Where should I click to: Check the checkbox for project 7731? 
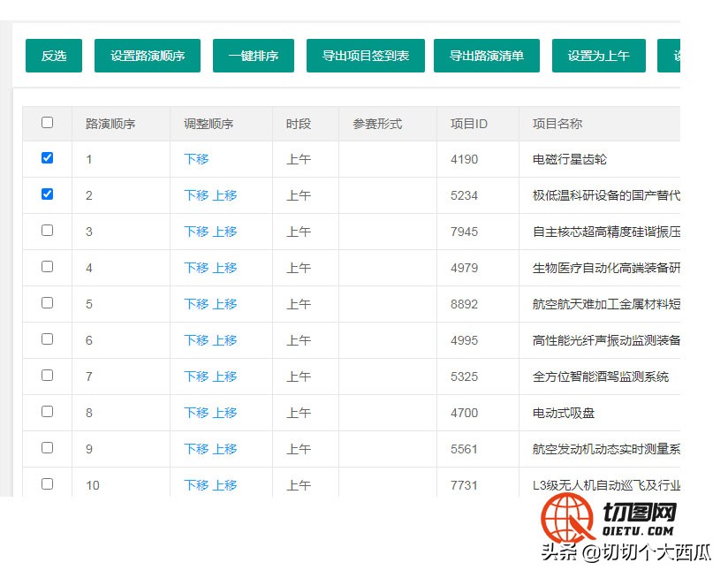(x=47, y=484)
